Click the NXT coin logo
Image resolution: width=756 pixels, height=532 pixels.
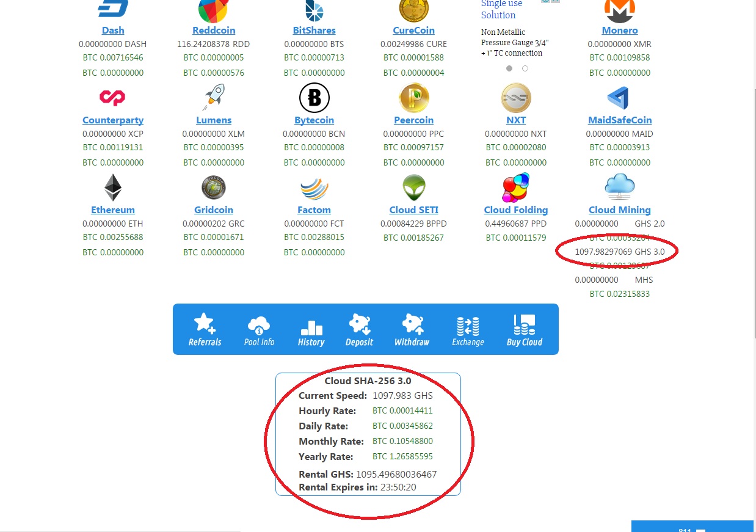tap(516, 98)
